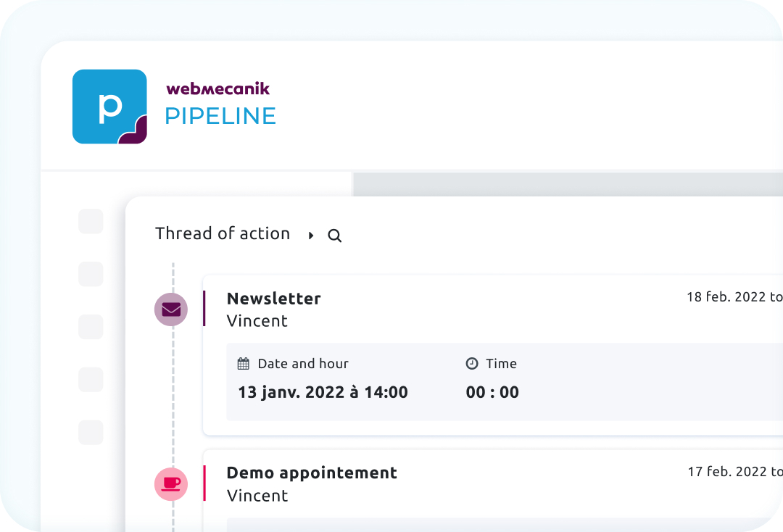The image size is (783, 532).
Task: Expand the arrow beside Thread of action
Action: click(311, 236)
